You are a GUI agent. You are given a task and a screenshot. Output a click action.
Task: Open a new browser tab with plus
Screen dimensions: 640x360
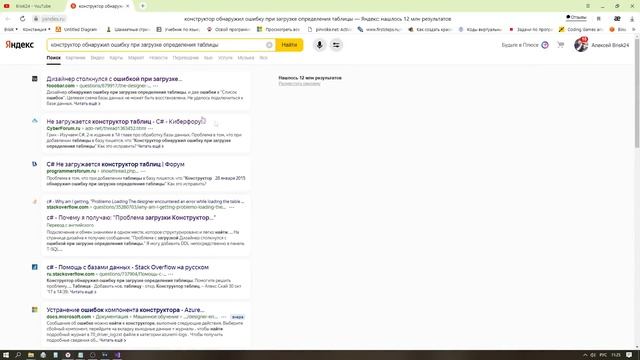click(x=143, y=6)
